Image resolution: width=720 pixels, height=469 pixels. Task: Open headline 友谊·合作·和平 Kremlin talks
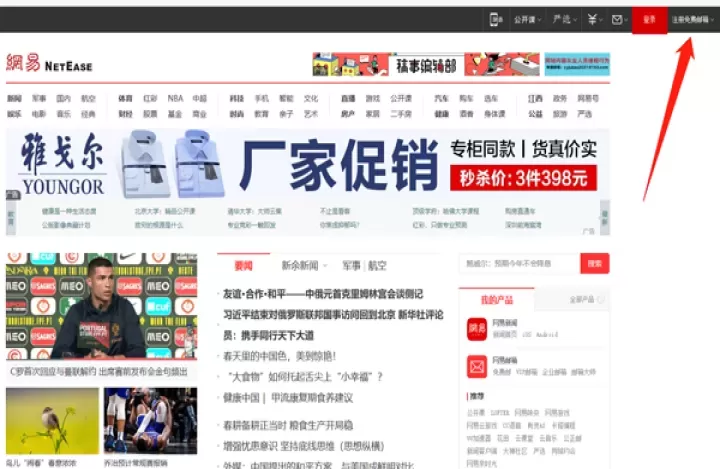click(x=323, y=294)
